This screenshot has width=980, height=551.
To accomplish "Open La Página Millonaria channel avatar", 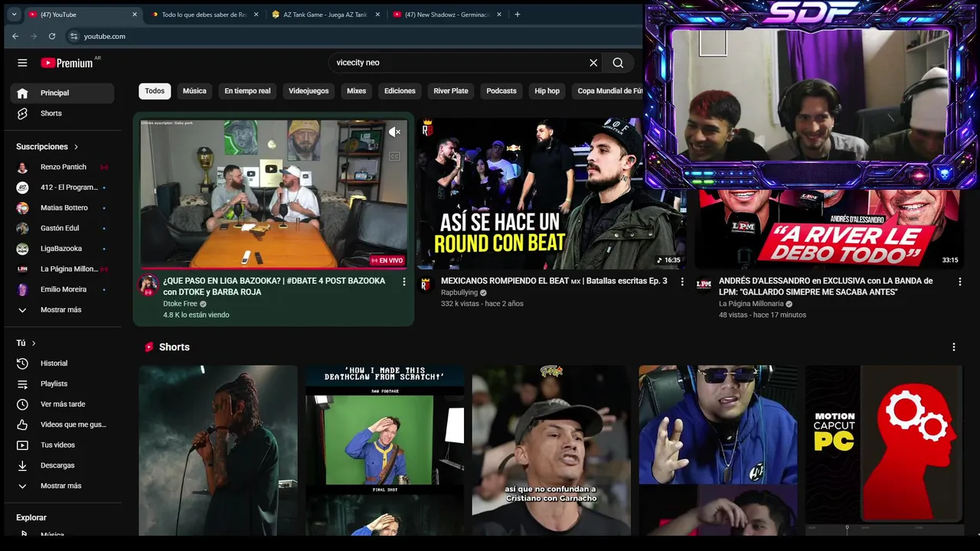I will (704, 285).
